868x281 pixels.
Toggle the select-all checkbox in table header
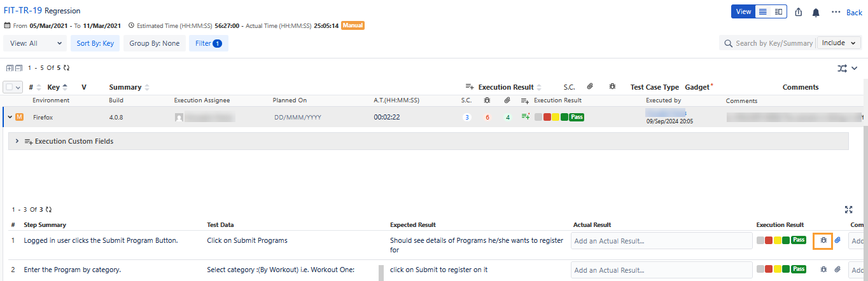tap(9, 87)
